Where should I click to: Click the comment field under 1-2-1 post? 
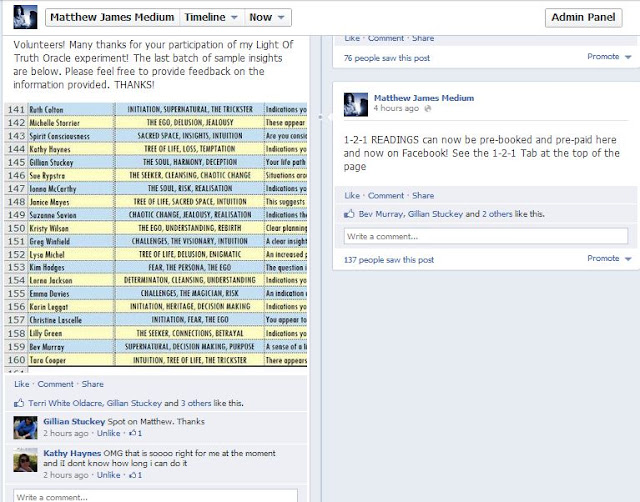[x=486, y=236]
